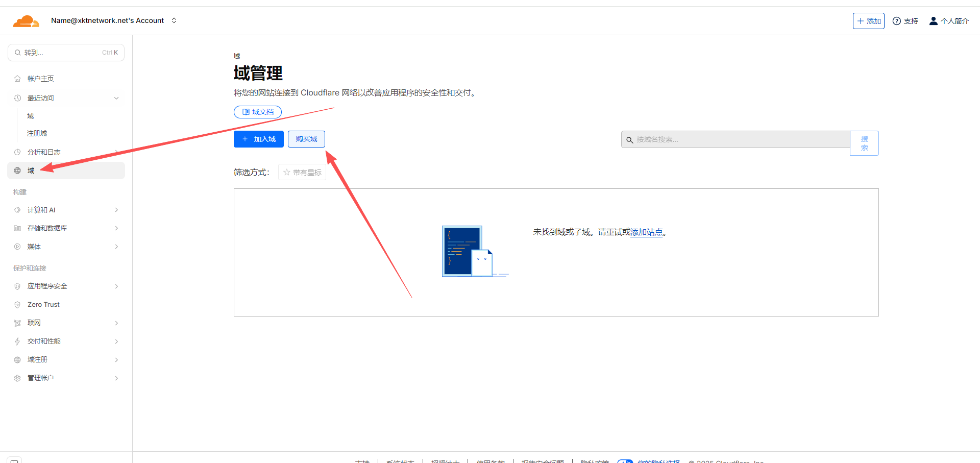Click the Zero Trust icon in sidebar
The image size is (980, 463).
click(17, 305)
